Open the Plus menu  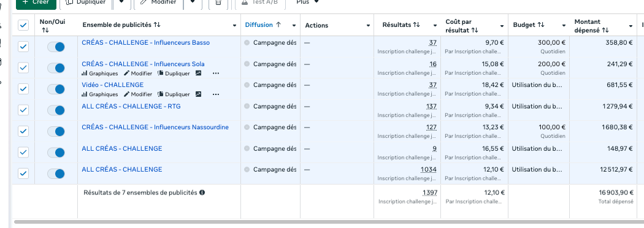pyautogui.click(x=307, y=2)
